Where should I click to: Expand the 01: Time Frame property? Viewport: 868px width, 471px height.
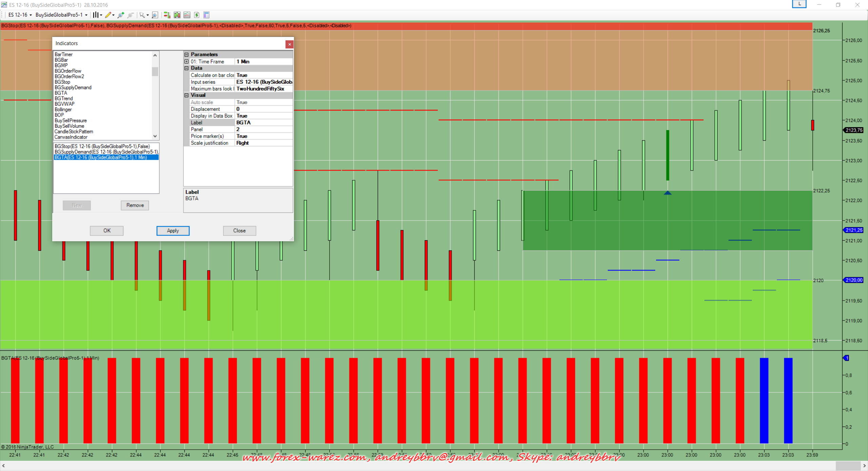click(x=186, y=61)
